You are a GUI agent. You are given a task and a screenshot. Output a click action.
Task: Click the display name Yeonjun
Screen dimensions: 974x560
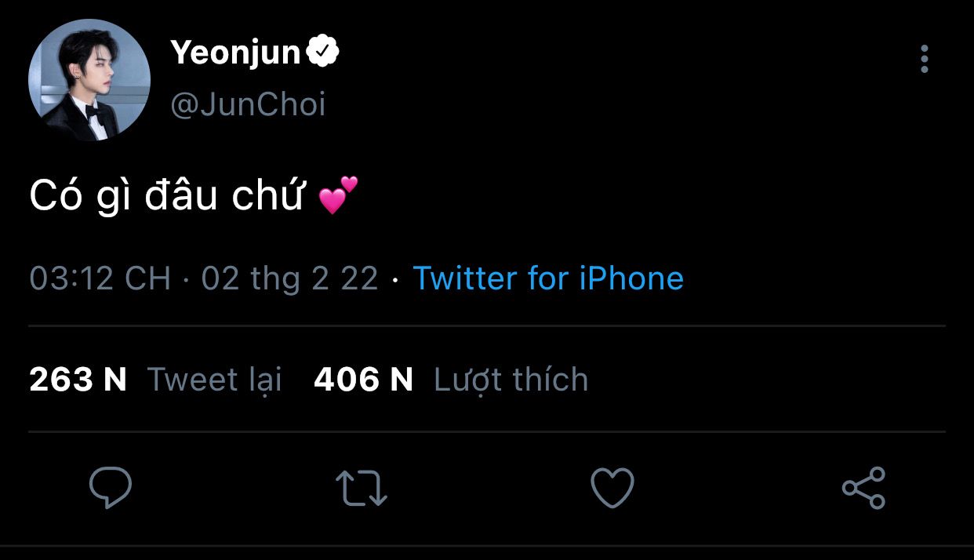[x=235, y=53]
